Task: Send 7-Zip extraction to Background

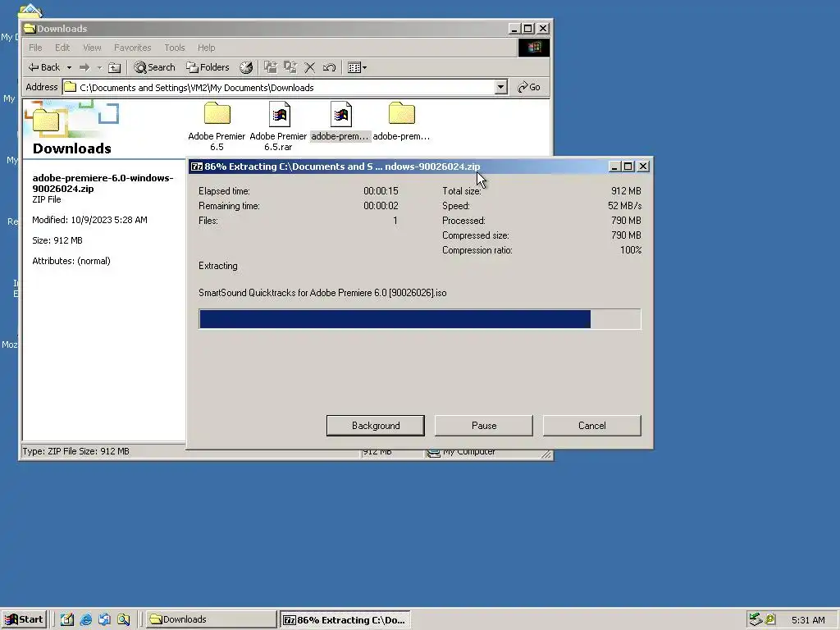Action: pos(376,426)
